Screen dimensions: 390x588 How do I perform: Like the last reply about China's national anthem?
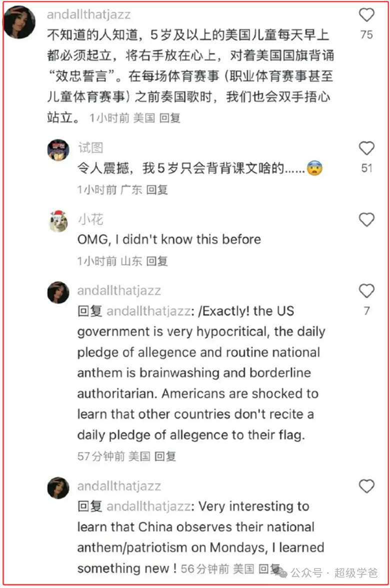(366, 487)
